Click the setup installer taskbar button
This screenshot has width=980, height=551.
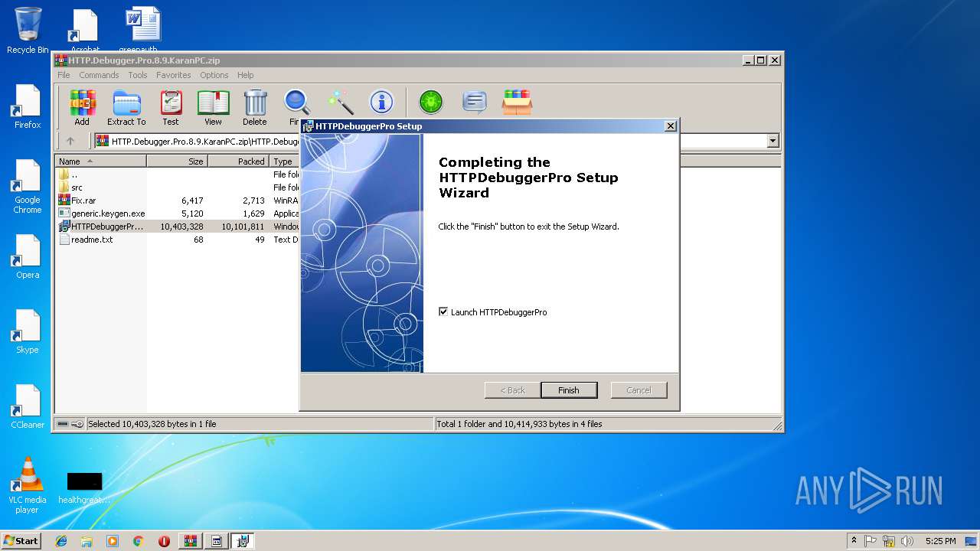point(243,541)
